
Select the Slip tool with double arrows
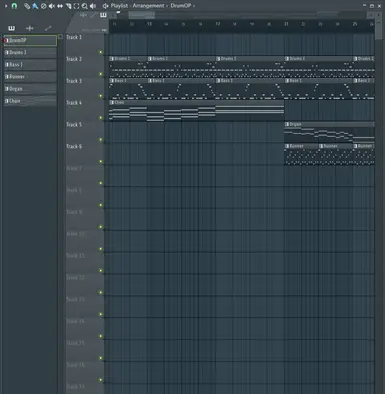[60, 6]
